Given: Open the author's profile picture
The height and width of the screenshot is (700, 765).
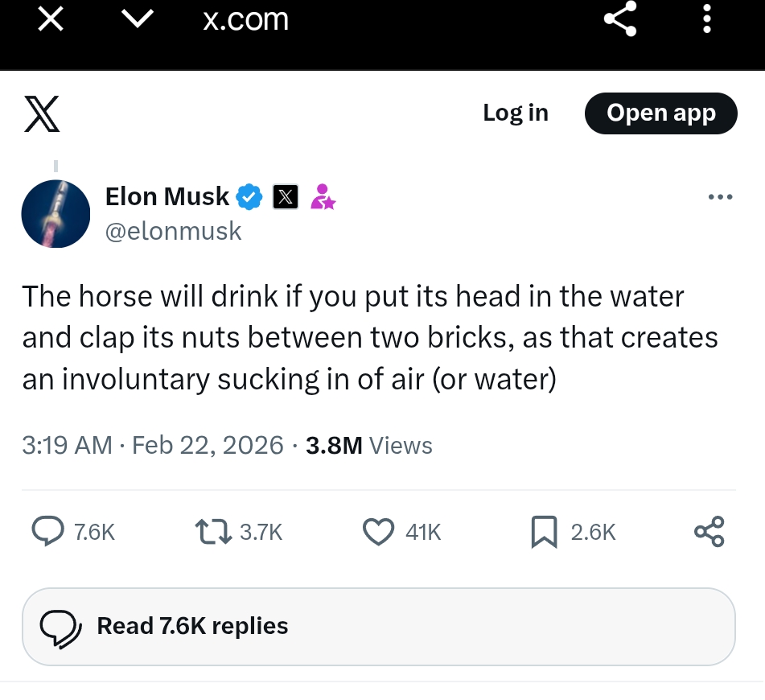Looking at the screenshot, I should [x=56, y=212].
